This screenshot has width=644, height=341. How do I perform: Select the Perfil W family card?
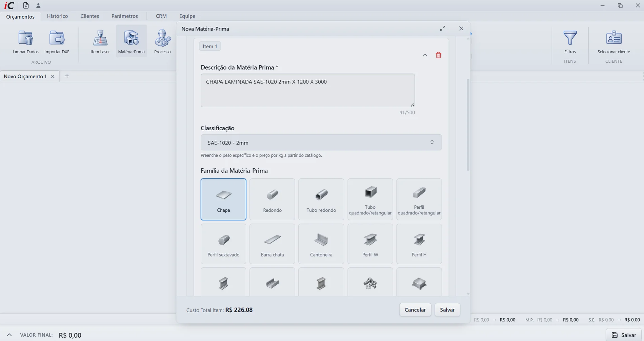coord(370,244)
